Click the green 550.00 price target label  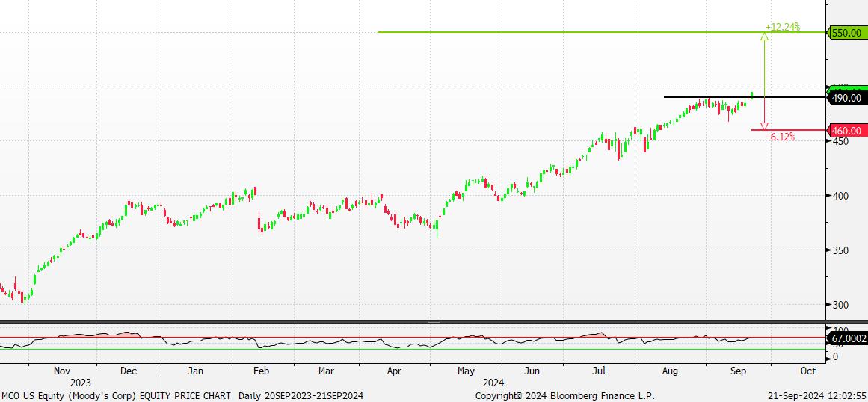click(x=847, y=33)
